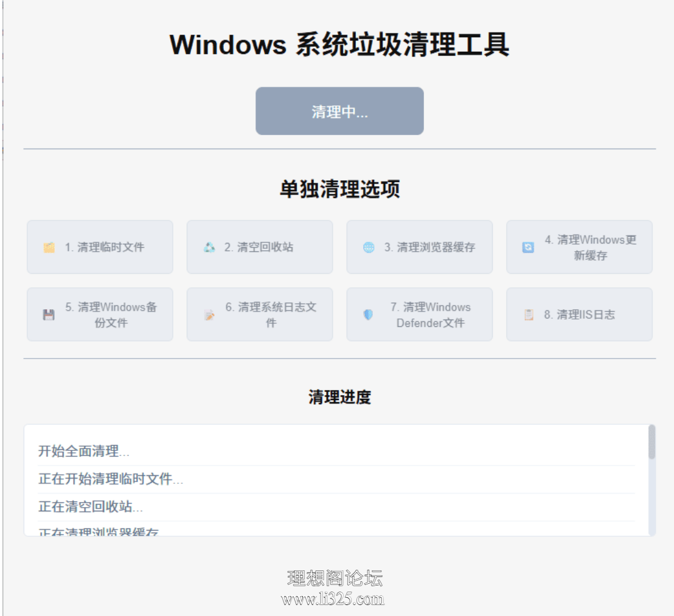
Task: Click the progress log scrollbar thumb
Action: pos(651,442)
